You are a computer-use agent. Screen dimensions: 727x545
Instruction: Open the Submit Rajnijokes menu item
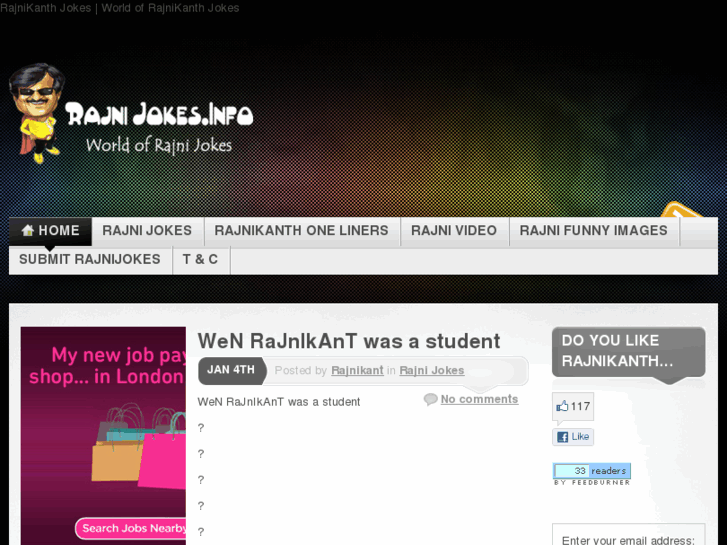coord(90,259)
